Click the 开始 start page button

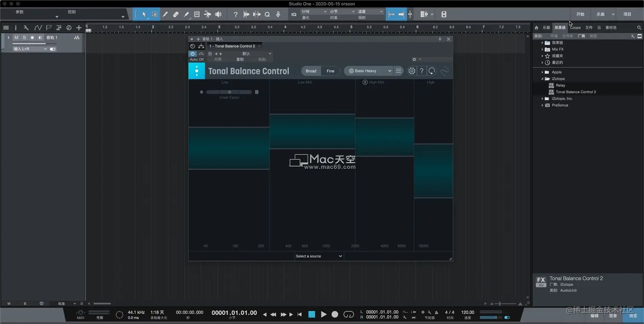tap(580, 14)
